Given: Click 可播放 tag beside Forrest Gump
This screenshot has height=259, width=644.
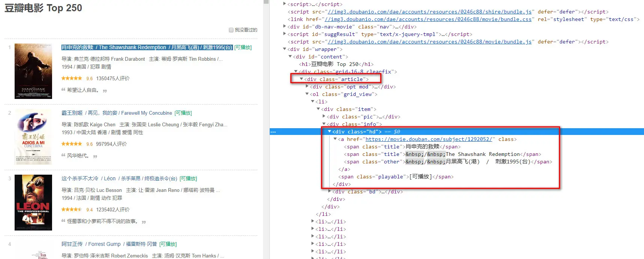Looking at the screenshot, I should [168, 244].
